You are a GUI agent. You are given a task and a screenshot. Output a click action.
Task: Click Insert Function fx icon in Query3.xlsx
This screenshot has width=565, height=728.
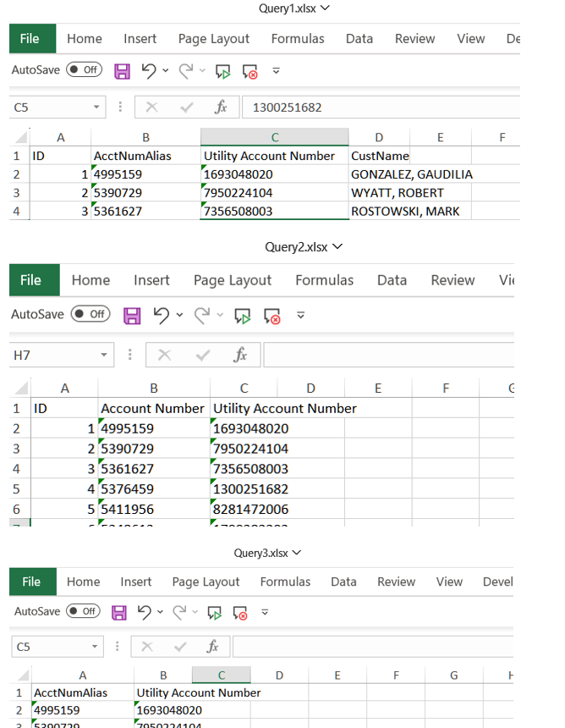212,646
